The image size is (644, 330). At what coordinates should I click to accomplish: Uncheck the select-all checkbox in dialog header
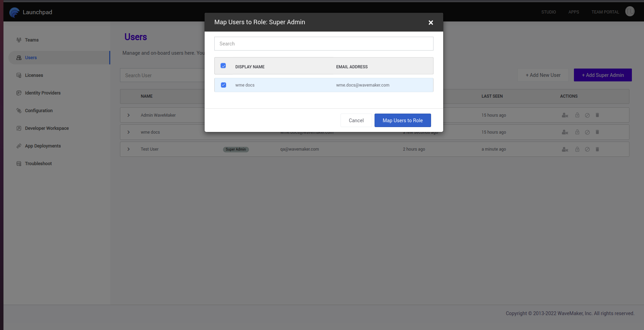pos(223,65)
